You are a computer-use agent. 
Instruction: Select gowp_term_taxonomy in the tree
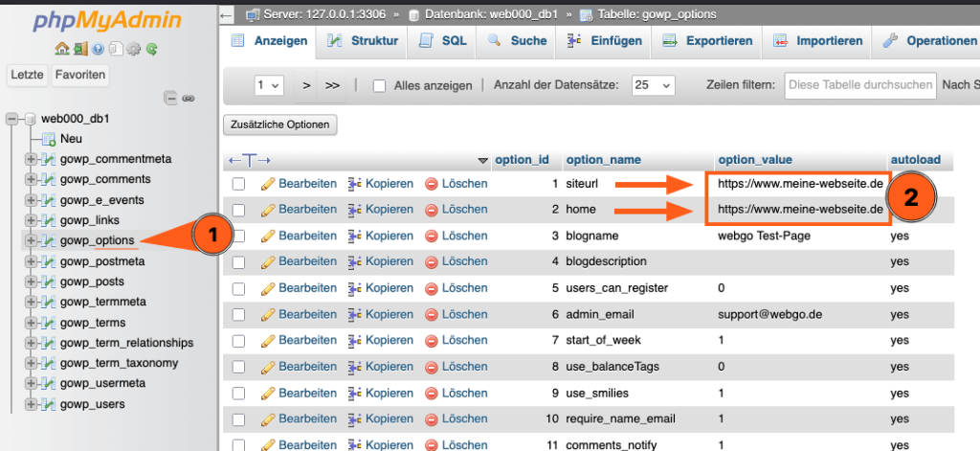point(120,363)
